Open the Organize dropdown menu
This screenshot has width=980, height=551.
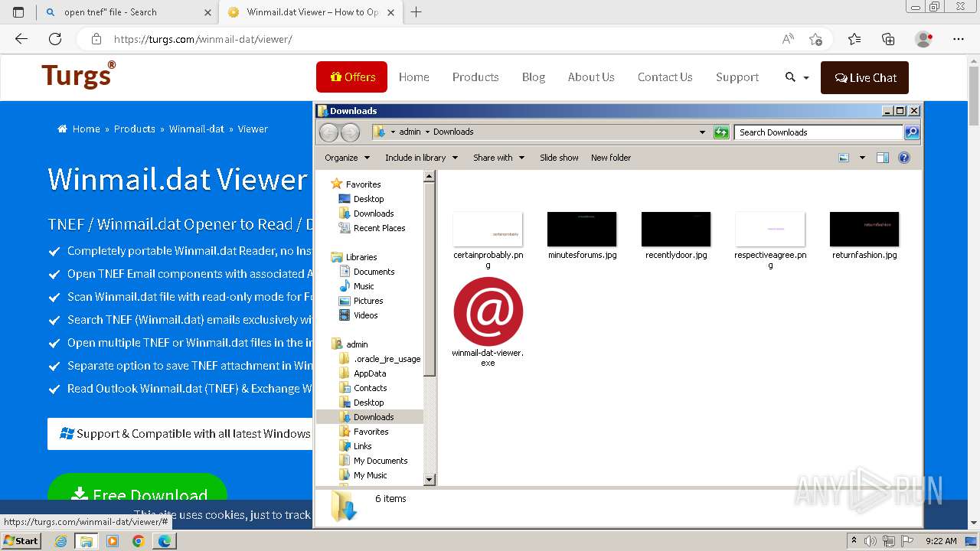347,158
